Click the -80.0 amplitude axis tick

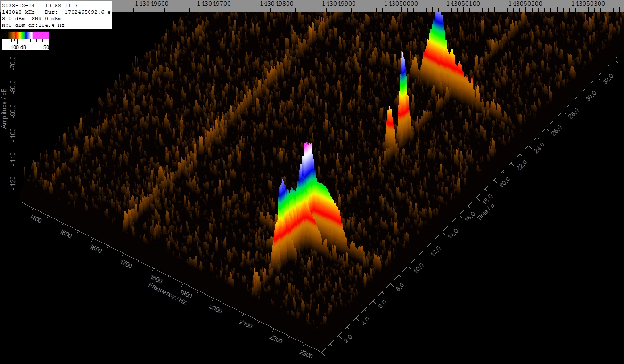(12, 87)
